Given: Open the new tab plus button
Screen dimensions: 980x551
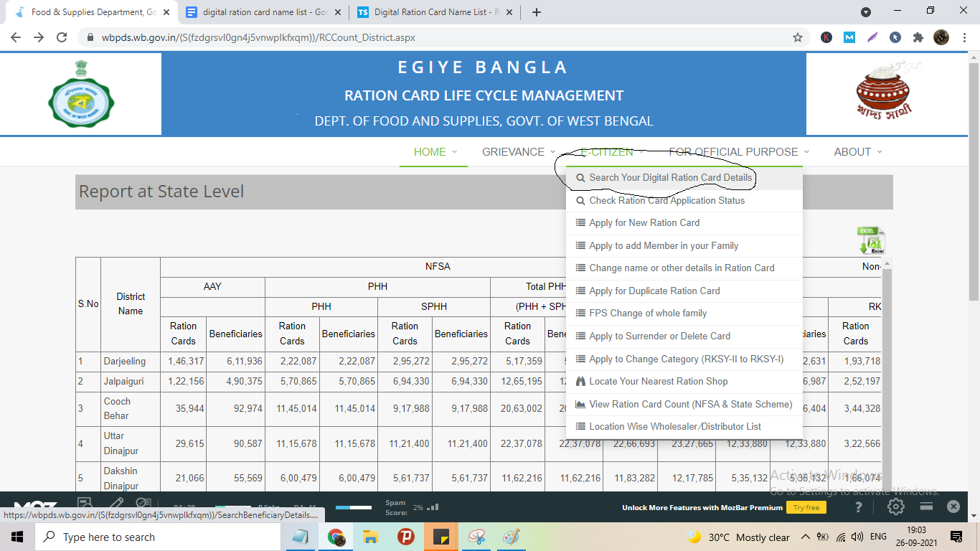Looking at the screenshot, I should coord(537,12).
